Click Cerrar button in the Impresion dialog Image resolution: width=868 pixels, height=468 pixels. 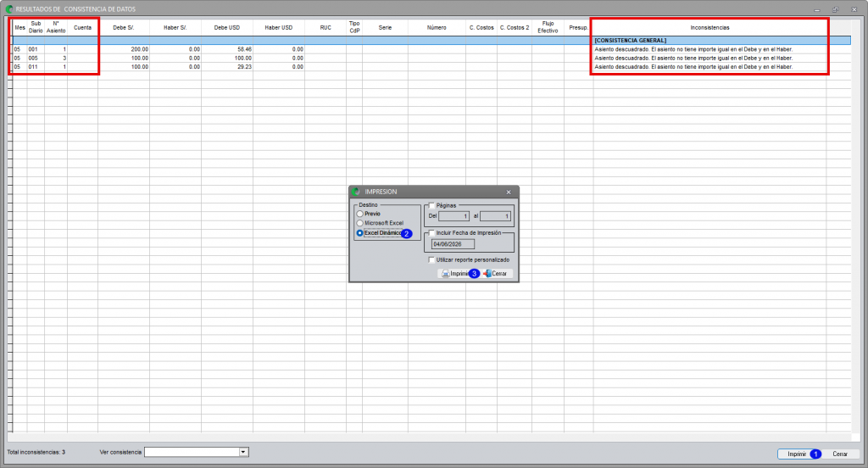[497, 274]
